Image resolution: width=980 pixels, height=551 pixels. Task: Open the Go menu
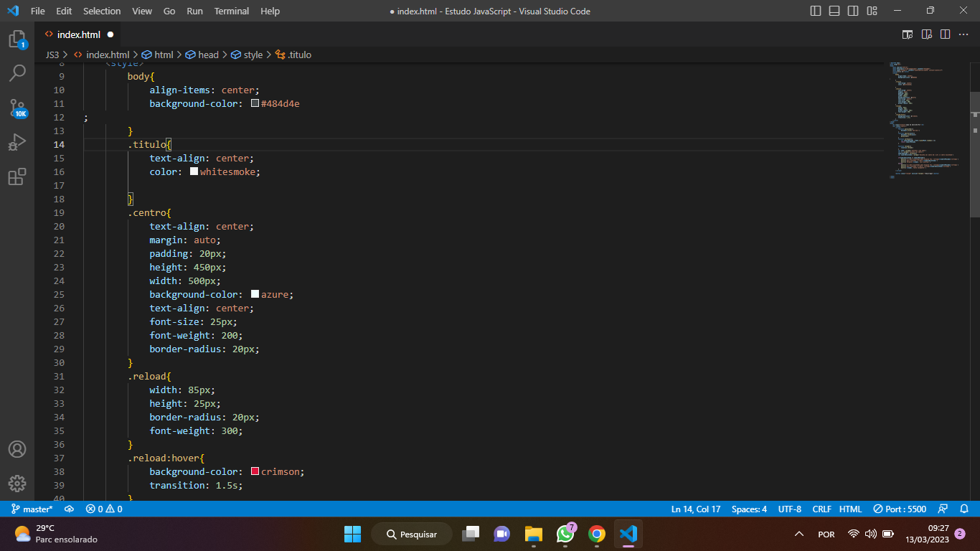169,11
